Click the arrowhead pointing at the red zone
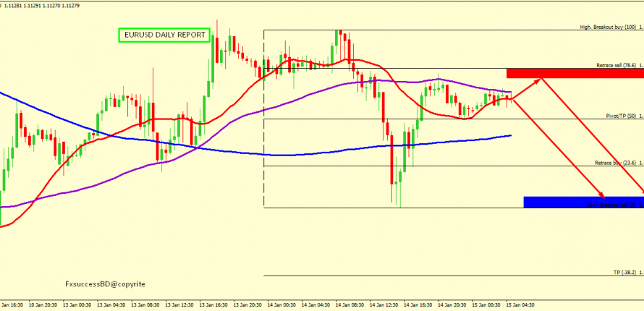 click(x=538, y=78)
